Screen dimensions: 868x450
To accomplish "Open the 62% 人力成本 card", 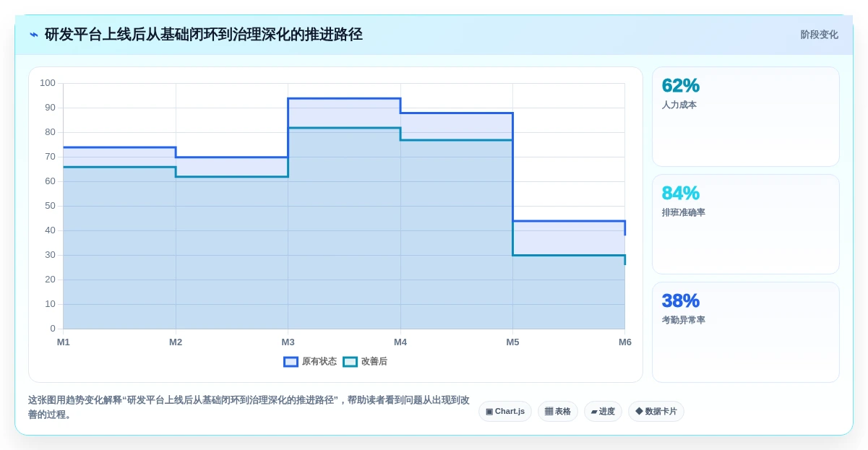I will 746,117.
